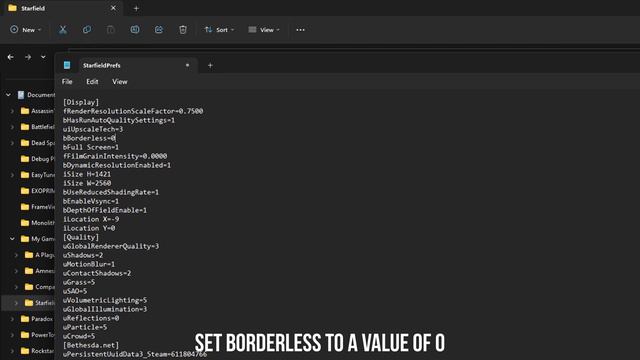Expand the Starfield folder node in tree
640x360 pixels.
[16, 303]
